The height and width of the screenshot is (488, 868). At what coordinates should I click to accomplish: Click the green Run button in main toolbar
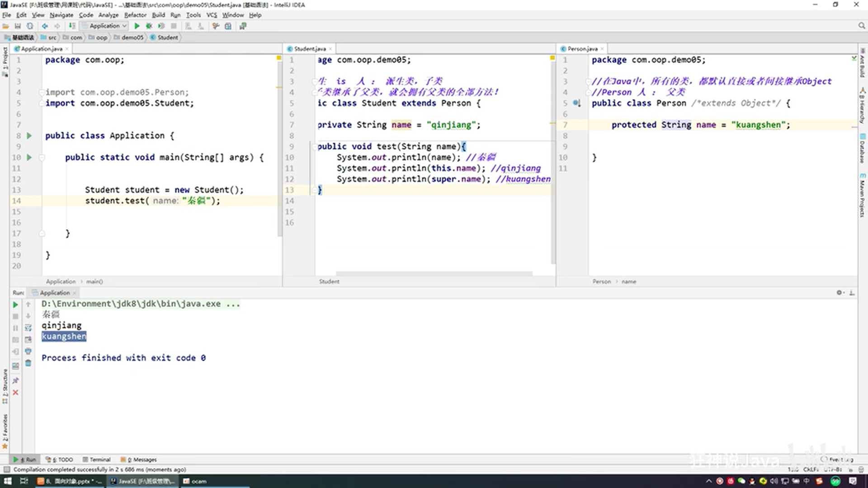(x=137, y=26)
